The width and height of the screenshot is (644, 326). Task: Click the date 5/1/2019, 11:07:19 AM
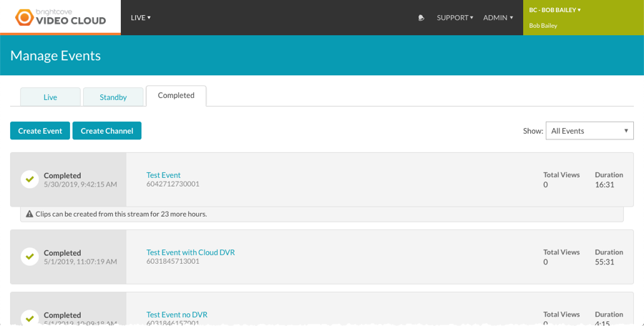coord(80,262)
